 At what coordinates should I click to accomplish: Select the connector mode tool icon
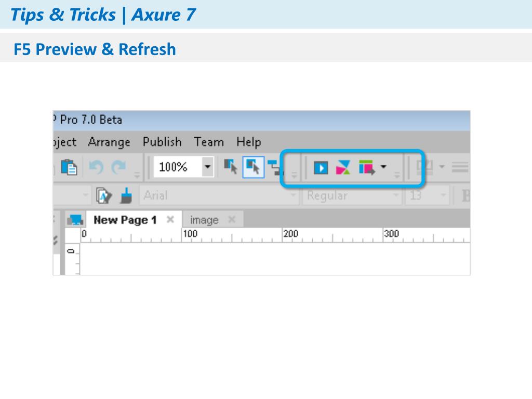pos(275,168)
